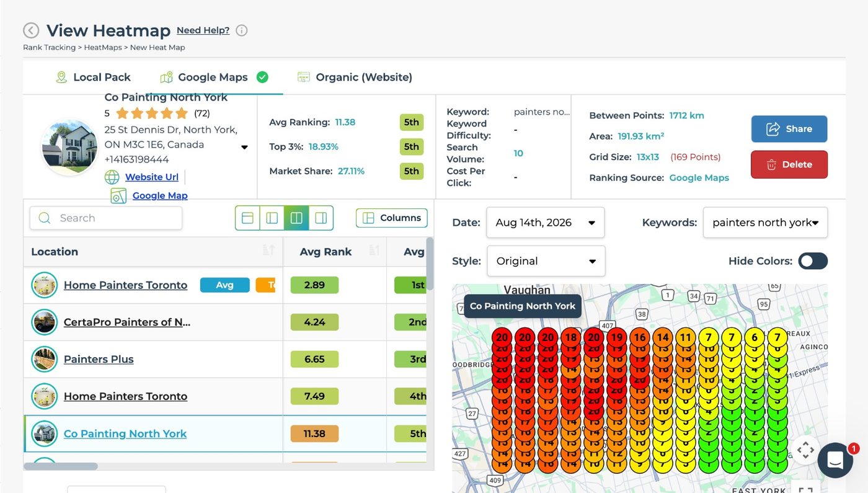The image size is (868, 493).
Task: Click the Between Points value 1712 km
Action: [x=686, y=116]
